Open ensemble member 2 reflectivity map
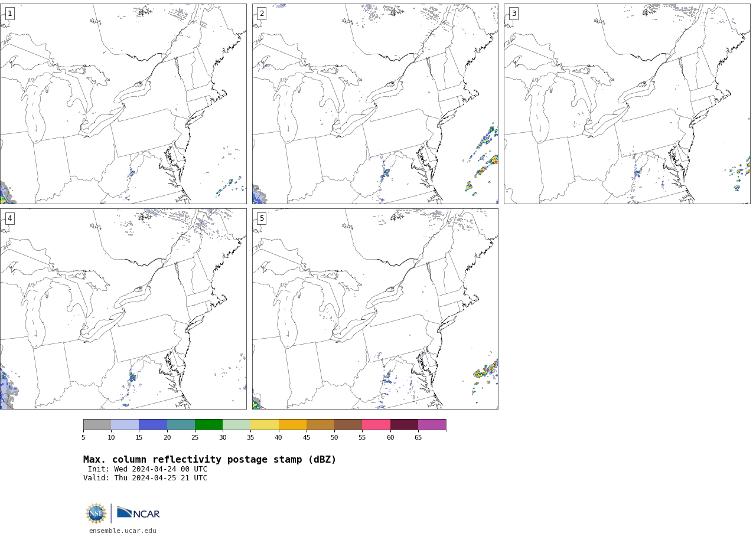Viewport: 756px width, 537px height. (375, 104)
